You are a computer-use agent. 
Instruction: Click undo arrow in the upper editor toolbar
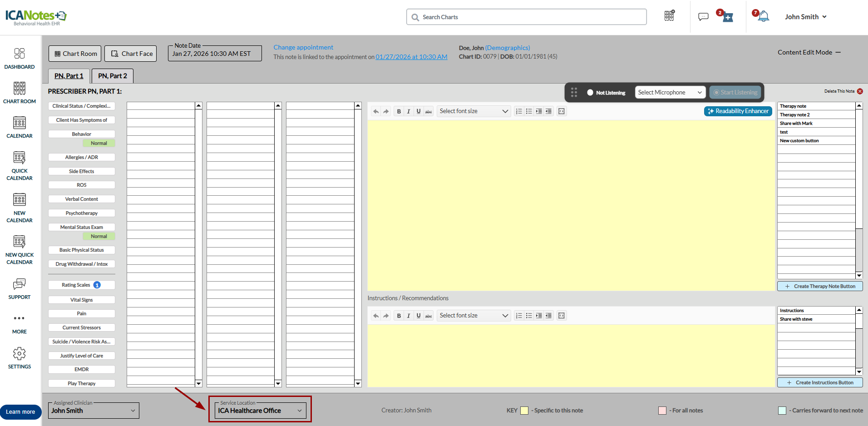pyautogui.click(x=376, y=111)
